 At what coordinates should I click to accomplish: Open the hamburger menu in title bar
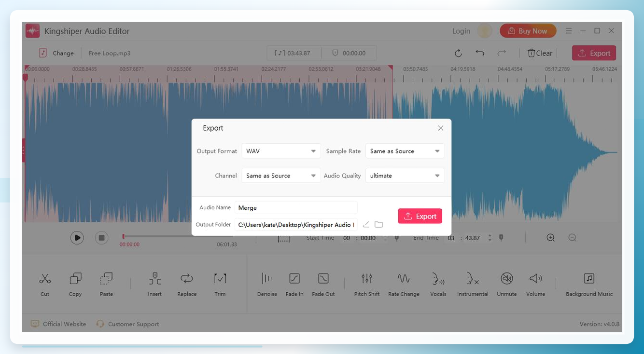(569, 31)
